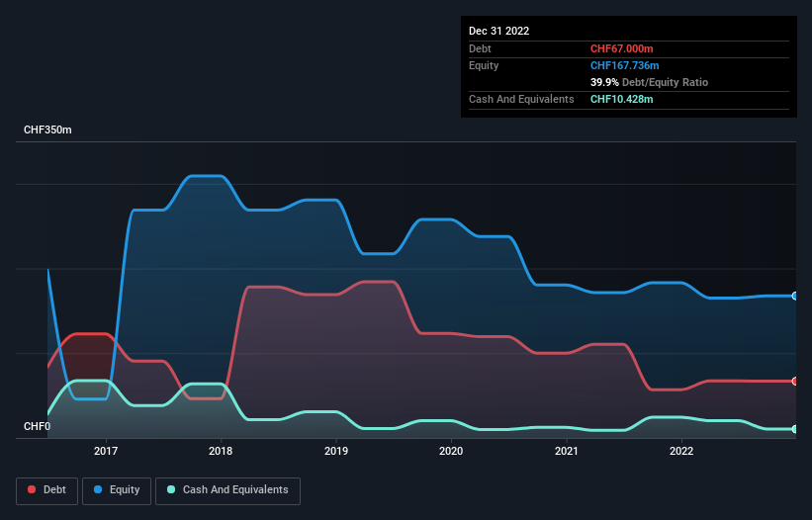The image size is (812, 520).
Task: Click the CHF0 y-axis label
Action: click(x=38, y=426)
